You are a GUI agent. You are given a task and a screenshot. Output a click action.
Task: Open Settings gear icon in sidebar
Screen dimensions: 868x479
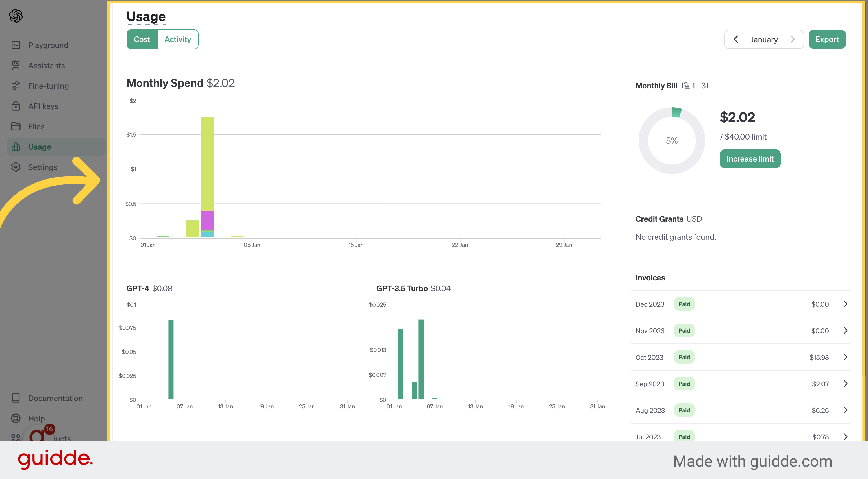click(16, 167)
